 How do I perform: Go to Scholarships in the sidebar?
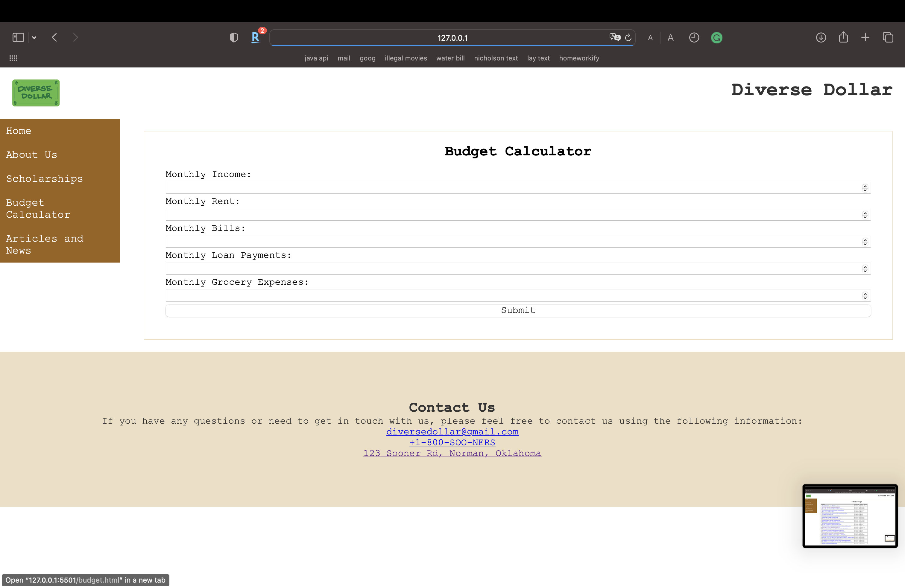45,179
